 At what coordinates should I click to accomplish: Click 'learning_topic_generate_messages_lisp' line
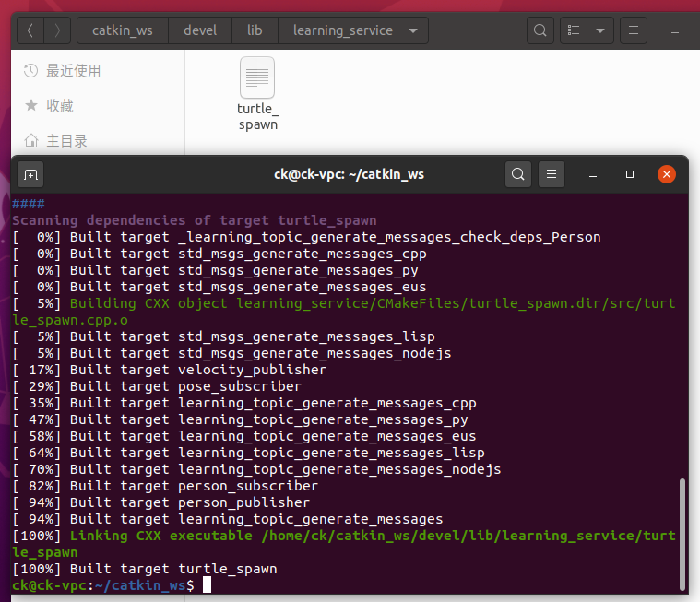tap(248, 453)
